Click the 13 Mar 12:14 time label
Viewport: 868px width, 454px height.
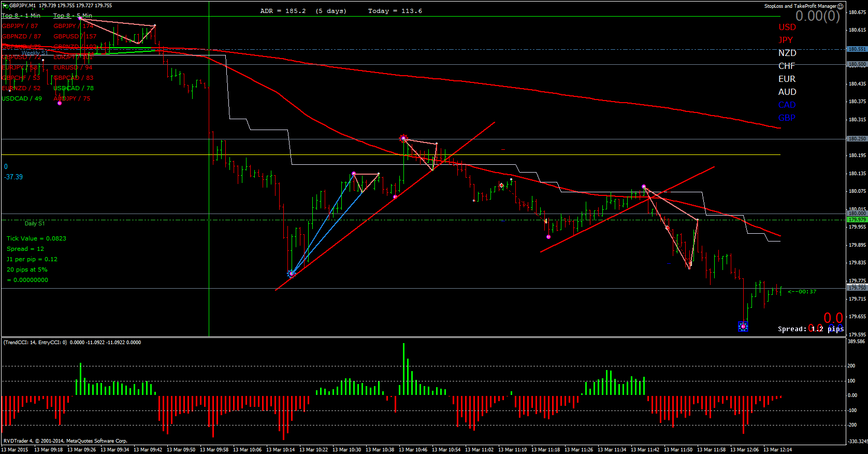(777, 449)
